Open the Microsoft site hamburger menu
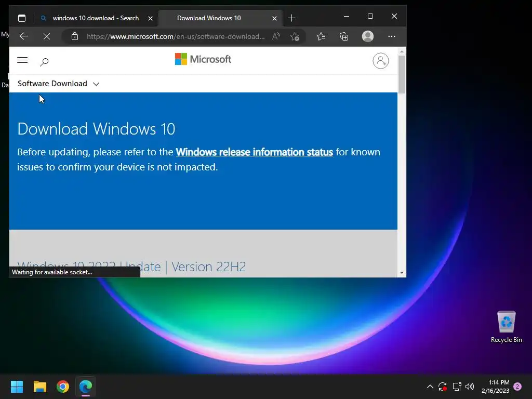Image resolution: width=532 pixels, height=399 pixels. [x=22, y=60]
